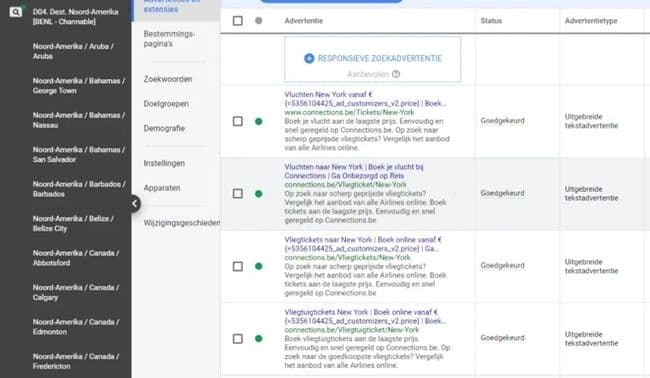The image size is (650, 378).
Task: Select ad group Bahamas / Nassau
Action: (x=79, y=120)
